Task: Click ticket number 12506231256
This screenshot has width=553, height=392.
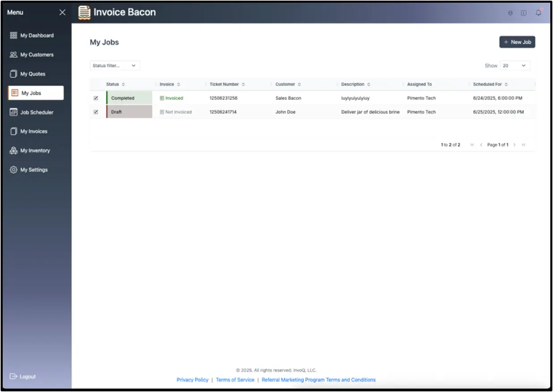Action: click(223, 98)
